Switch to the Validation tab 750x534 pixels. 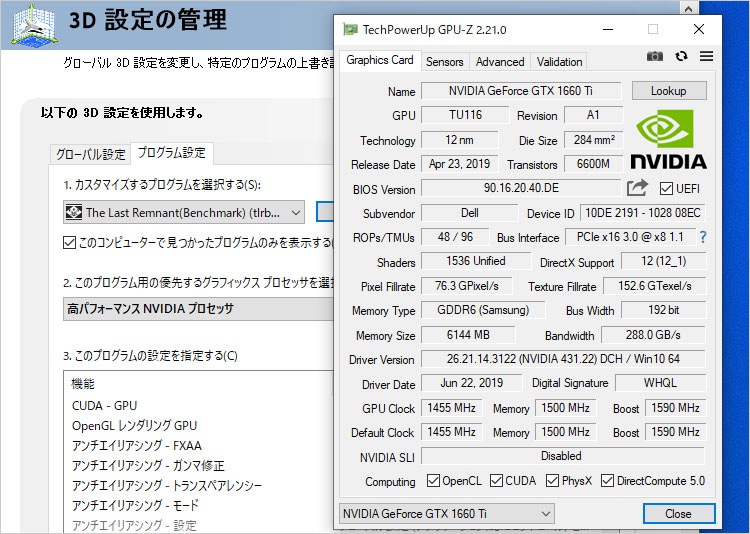pyautogui.click(x=559, y=62)
